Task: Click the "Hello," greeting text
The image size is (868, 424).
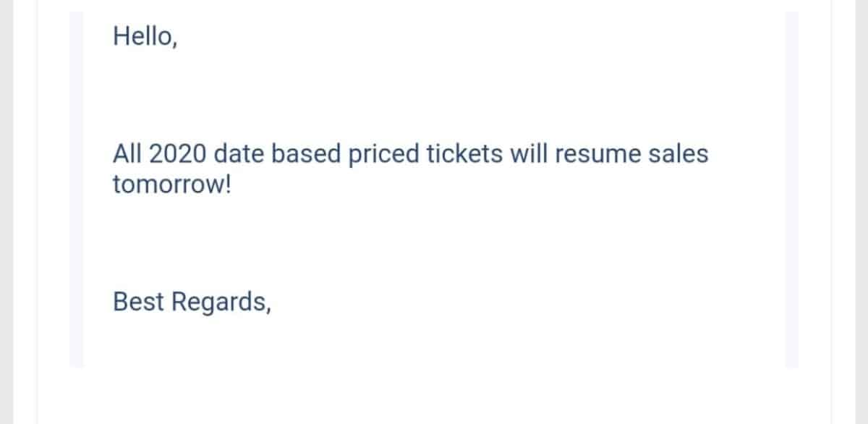Action: [145, 35]
